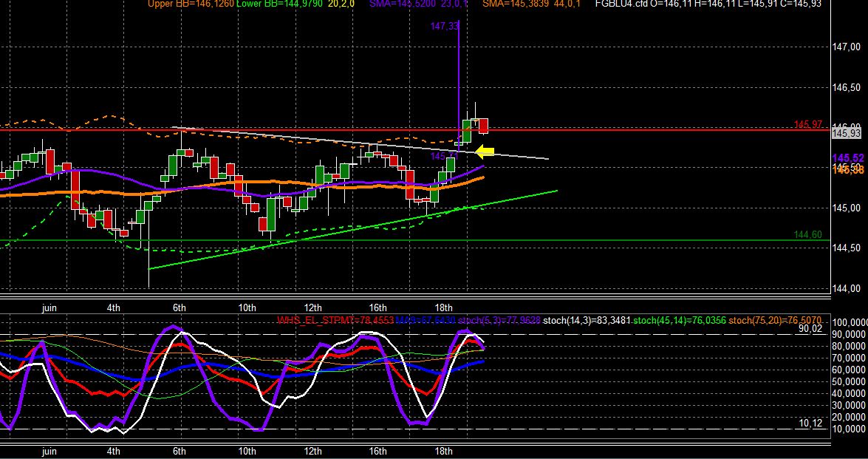This screenshot has width=868, height=459.
Task: Click the 90,02 overbought threshold label
Action: pyautogui.click(x=810, y=328)
